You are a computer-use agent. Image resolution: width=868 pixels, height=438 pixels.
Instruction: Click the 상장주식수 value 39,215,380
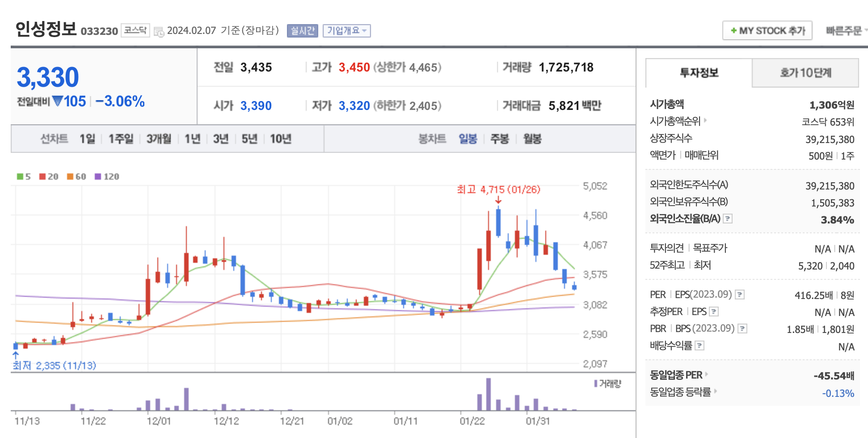[830, 139]
